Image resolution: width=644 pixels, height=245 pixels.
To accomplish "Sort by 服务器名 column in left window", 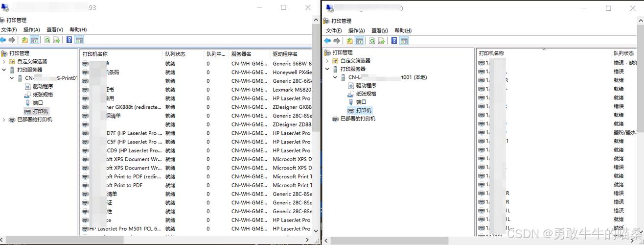I will click(x=249, y=54).
